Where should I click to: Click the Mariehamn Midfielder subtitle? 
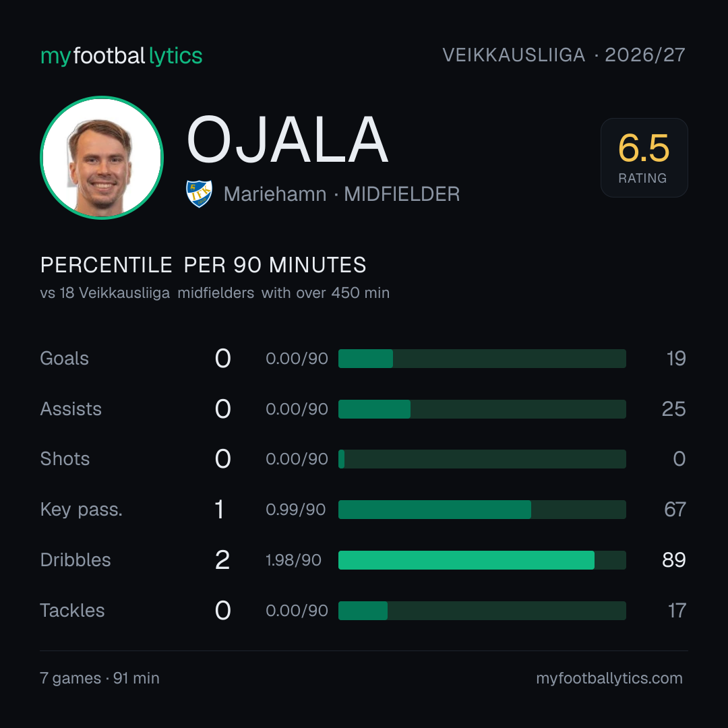tap(342, 194)
